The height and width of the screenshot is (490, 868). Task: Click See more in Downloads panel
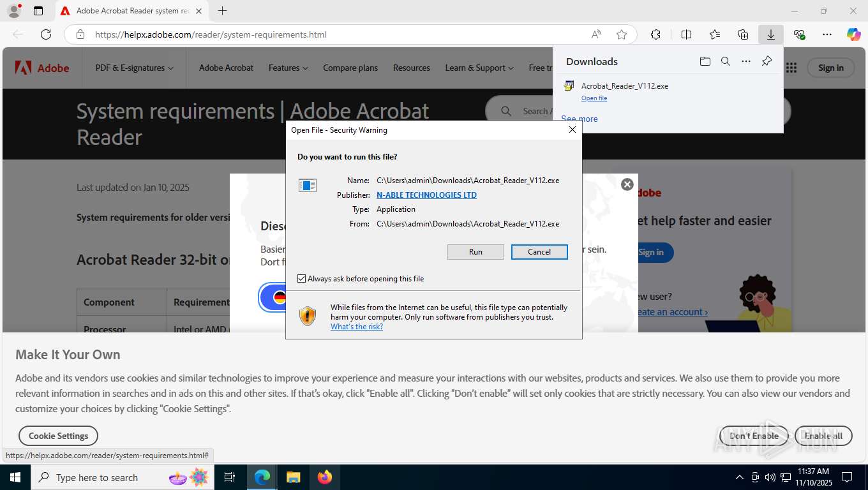580,119
